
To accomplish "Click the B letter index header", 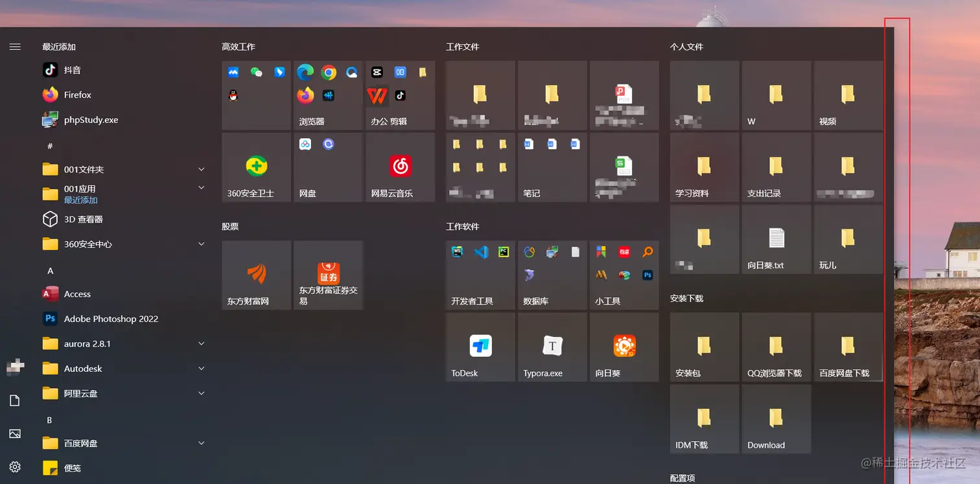I will (49, 421).
